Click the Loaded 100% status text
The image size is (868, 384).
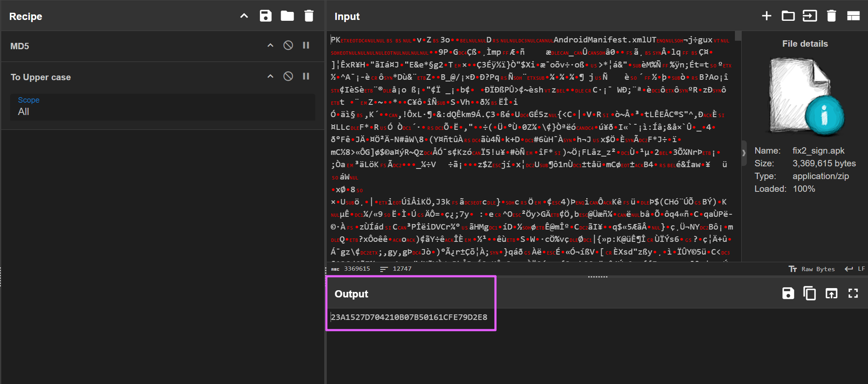point(785,189)
